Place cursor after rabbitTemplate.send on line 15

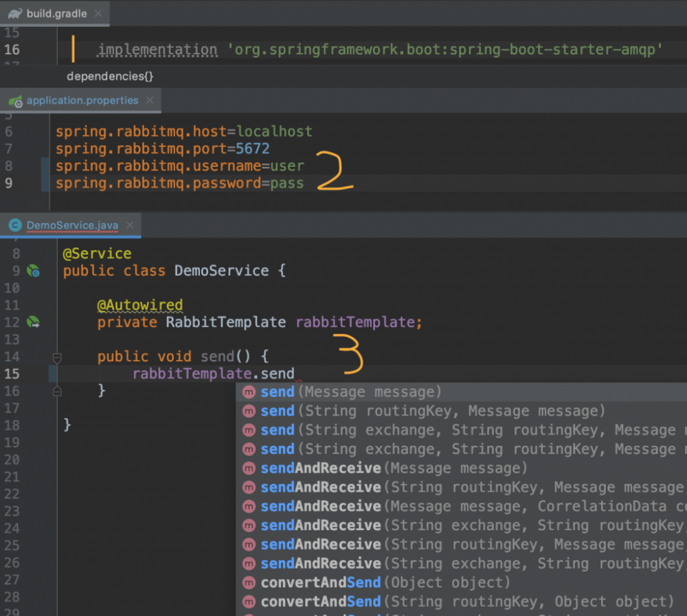click(x=295, y=374)
